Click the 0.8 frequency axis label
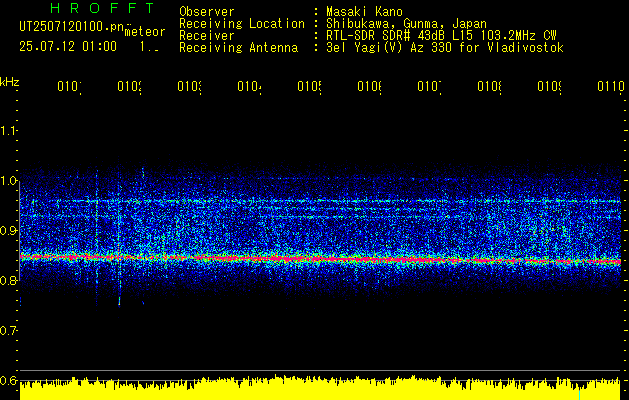The height and width of the screenshot is (400, 629). (x=8, y=280)
